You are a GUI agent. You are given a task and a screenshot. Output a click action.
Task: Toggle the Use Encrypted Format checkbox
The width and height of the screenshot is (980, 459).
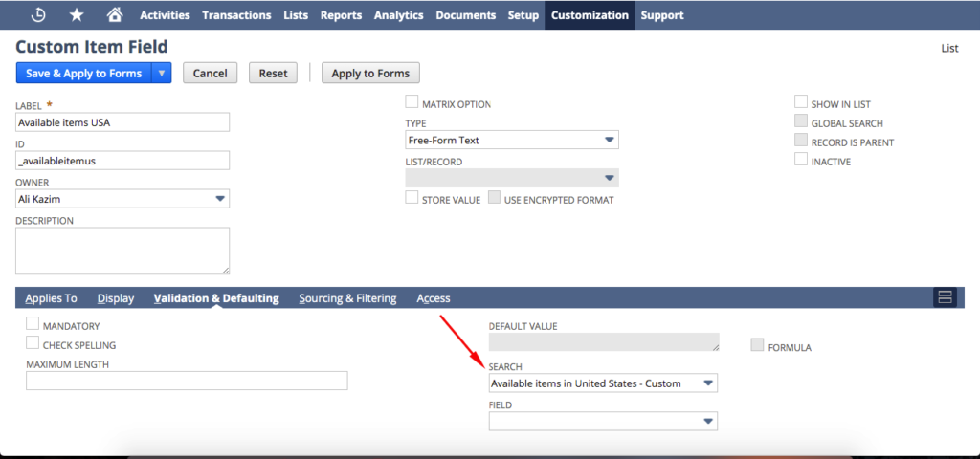494,197
